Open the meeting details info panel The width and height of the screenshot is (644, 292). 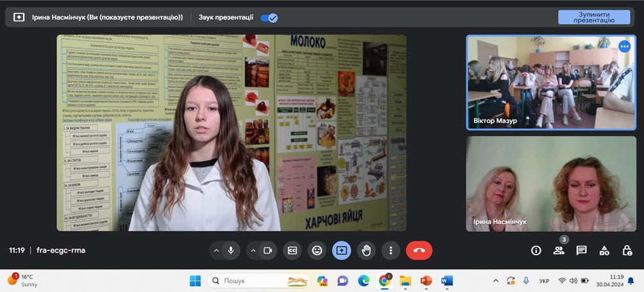[x=536, y=250]
